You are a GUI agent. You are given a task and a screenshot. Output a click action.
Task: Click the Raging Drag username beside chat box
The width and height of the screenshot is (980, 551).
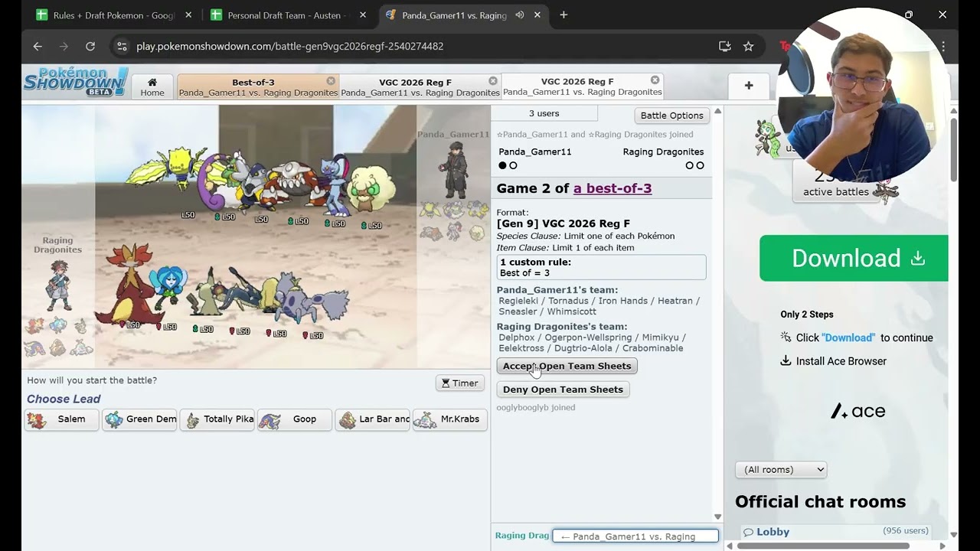pyautogui.click(x=522, y=536)
